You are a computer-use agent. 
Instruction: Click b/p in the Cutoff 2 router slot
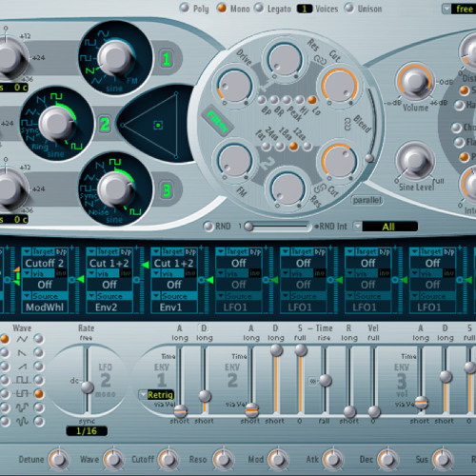point(61,252)
